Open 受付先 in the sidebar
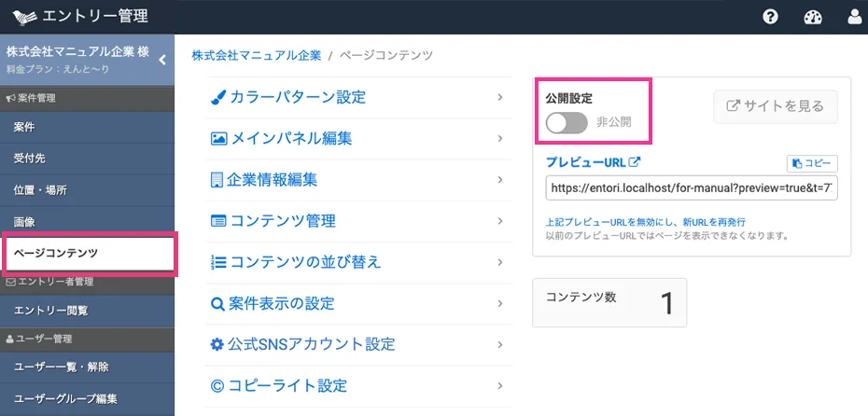 pyautogui.click(x=87, y=159)
